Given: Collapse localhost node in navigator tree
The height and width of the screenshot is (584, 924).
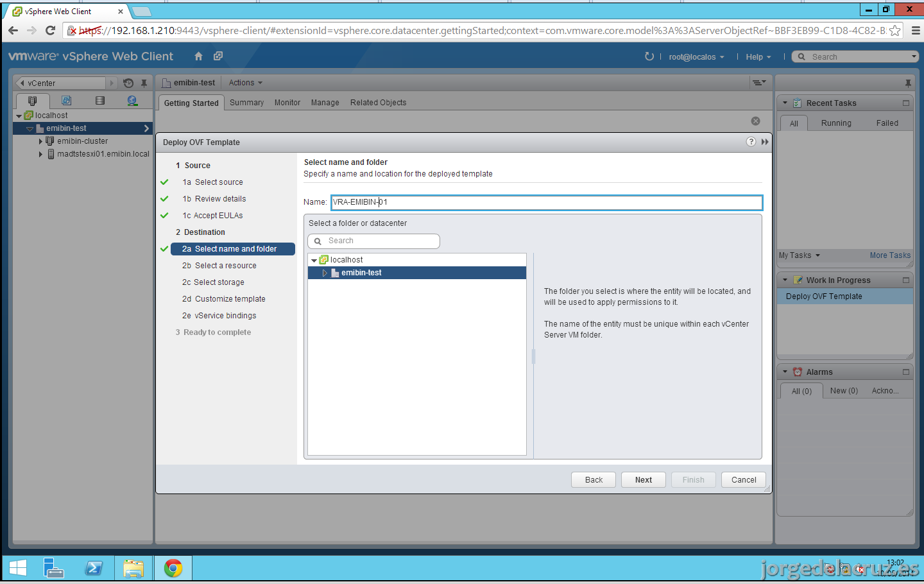Looking at the screenshot, I should [x=19, y=116].
